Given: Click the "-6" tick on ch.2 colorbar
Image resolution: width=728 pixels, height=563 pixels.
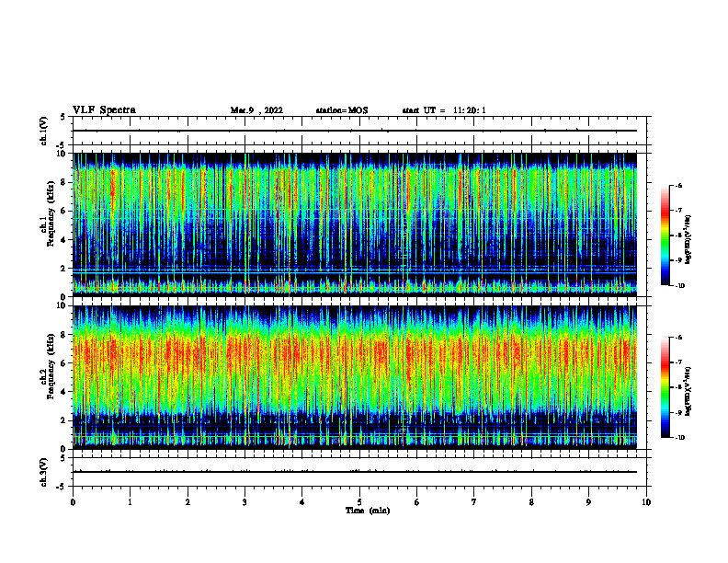Looking at the screenshot, I should pos(678,338).
